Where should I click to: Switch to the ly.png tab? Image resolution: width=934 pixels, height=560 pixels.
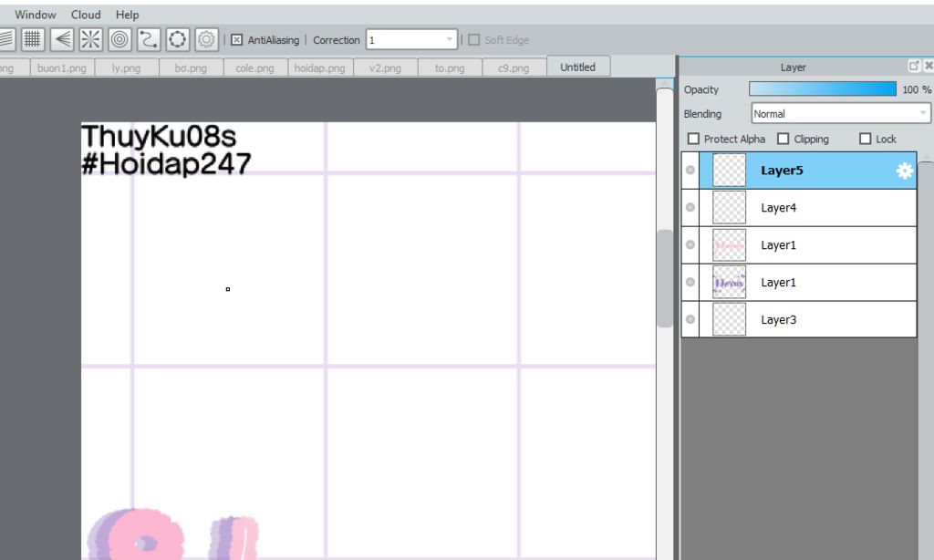[126, 67]
